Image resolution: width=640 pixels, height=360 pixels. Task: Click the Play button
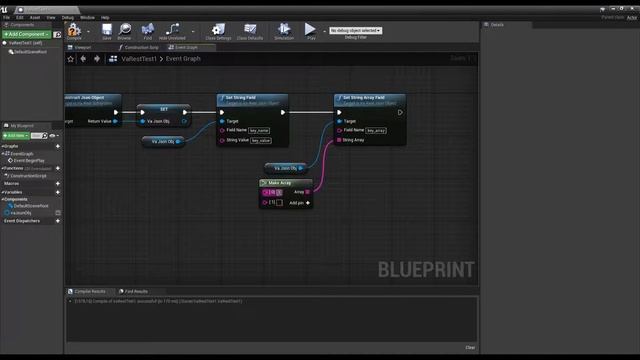click(x=310, y=31)
